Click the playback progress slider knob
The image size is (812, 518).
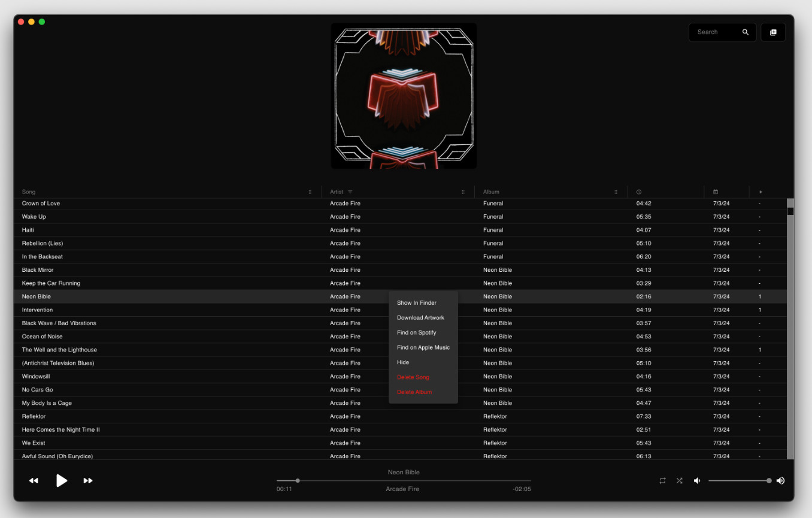(298, 480)
